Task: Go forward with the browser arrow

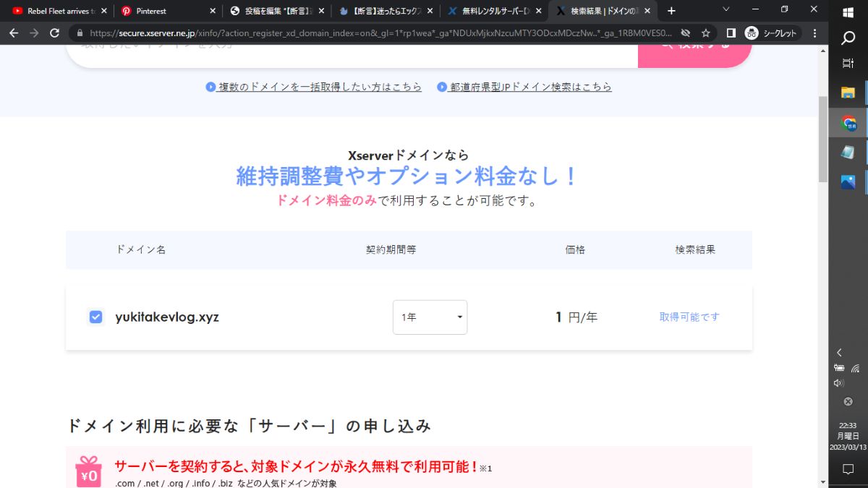Action: point(34,33)
